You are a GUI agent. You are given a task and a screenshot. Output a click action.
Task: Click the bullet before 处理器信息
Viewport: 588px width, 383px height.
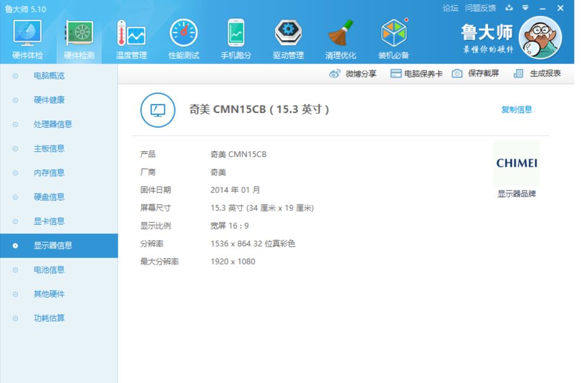[x=15, y=125]
